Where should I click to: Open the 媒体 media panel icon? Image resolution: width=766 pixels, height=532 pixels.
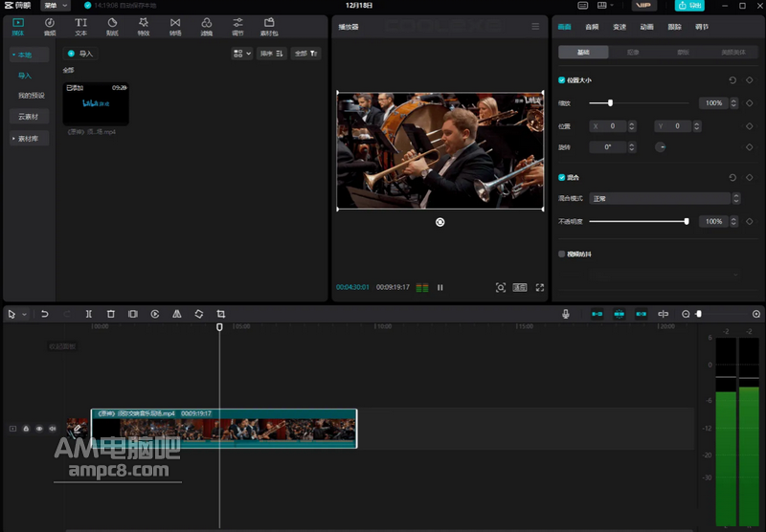coord(18,27)
